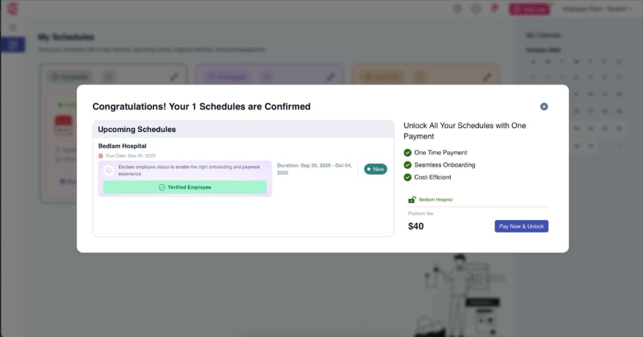Image resolution: width=644 pixels, height=337 pixels.
Task: Open the user profile dropdown in header
Action: click(x=597, y=9)
